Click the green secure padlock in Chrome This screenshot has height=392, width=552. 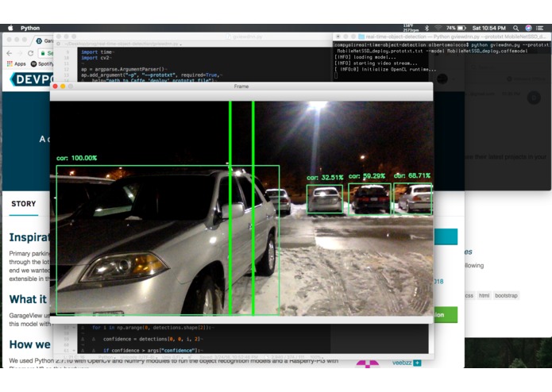click(43, 53)
